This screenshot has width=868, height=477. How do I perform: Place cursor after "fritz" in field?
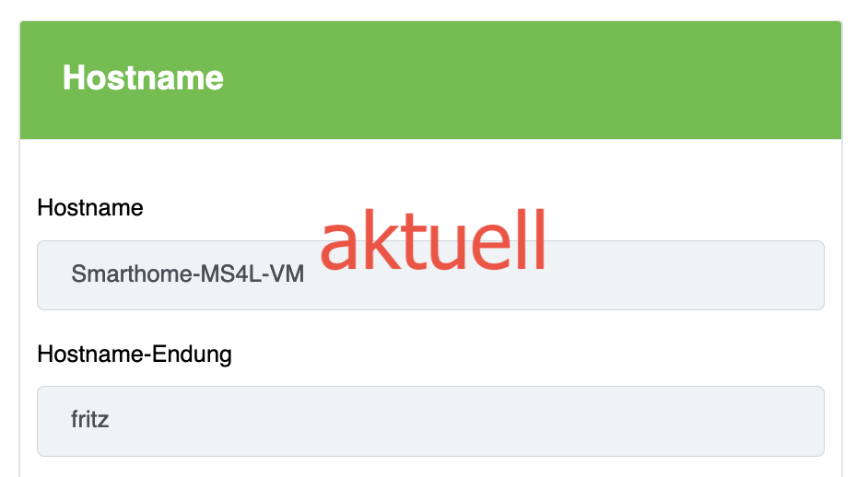click(x=111, y=420)
